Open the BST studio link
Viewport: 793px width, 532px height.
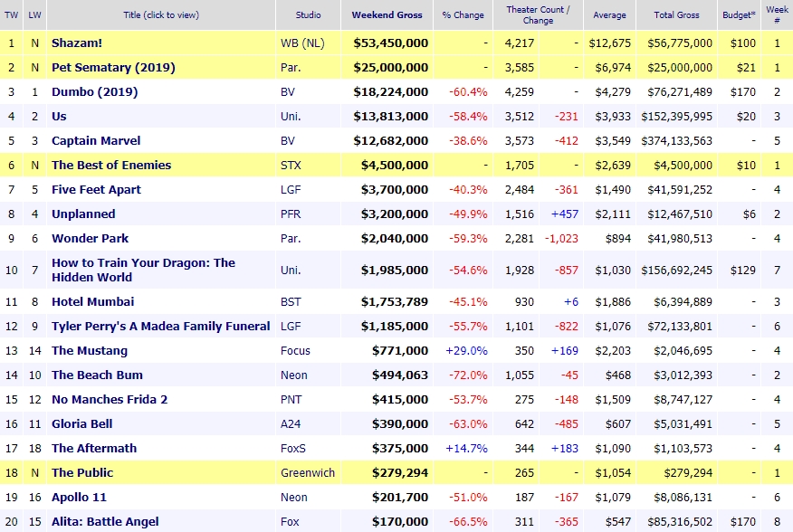[291, 302]
